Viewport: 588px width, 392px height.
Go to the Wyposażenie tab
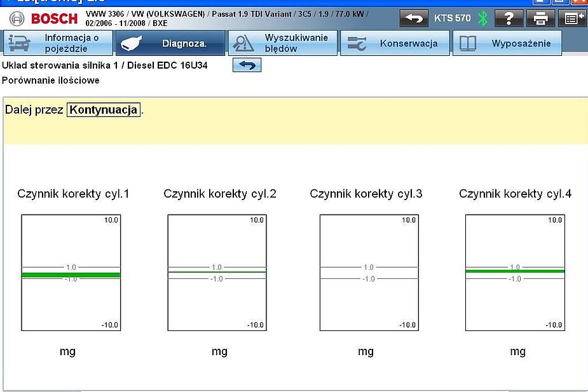pyautogui.click(x=507, y=43)
